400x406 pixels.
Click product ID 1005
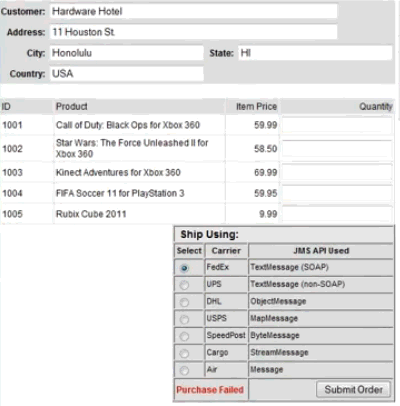tap(12, 214)
